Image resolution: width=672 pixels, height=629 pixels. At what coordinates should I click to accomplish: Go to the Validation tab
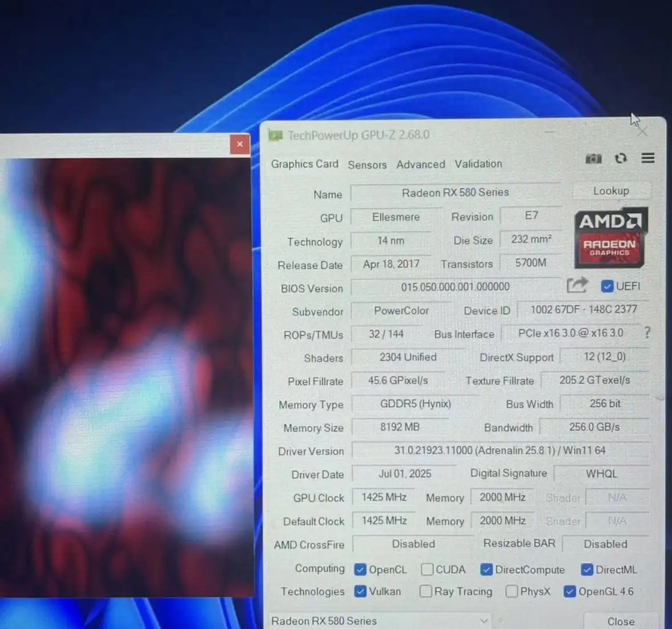click(478, 164)
